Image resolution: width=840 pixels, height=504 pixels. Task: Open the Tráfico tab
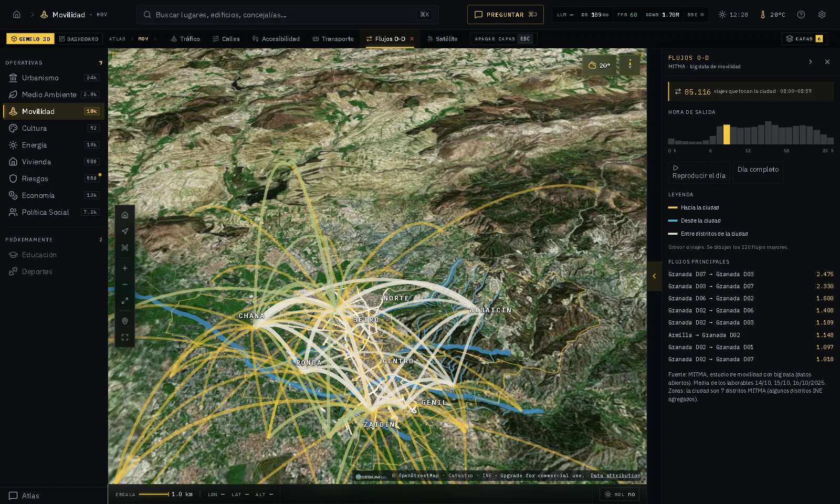coord(185,39)
